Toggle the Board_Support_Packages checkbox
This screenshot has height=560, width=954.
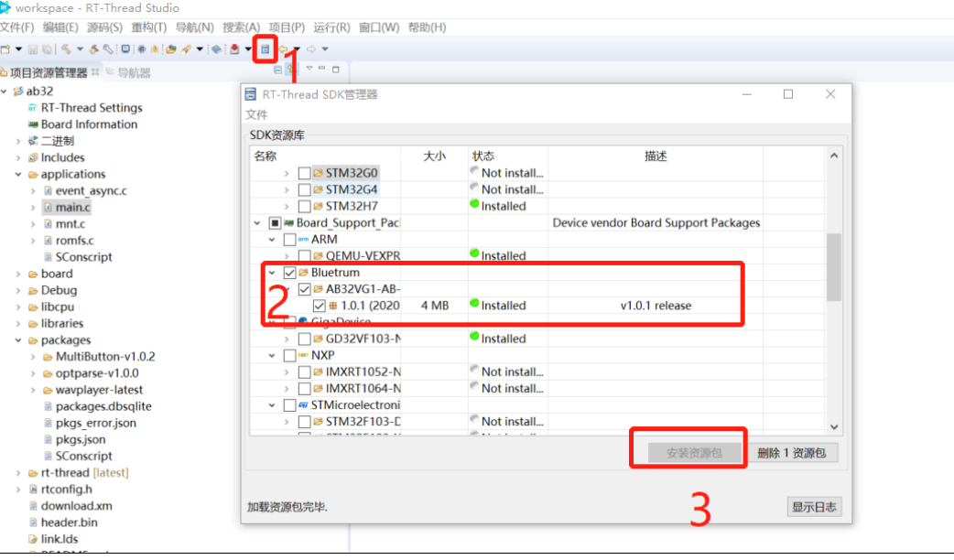pos(275,223)
